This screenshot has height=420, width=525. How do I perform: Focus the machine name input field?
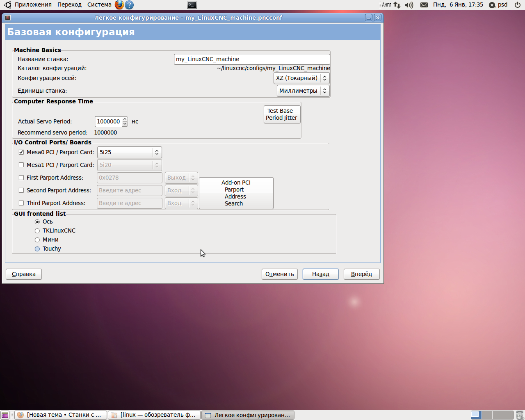pos(252,59)
